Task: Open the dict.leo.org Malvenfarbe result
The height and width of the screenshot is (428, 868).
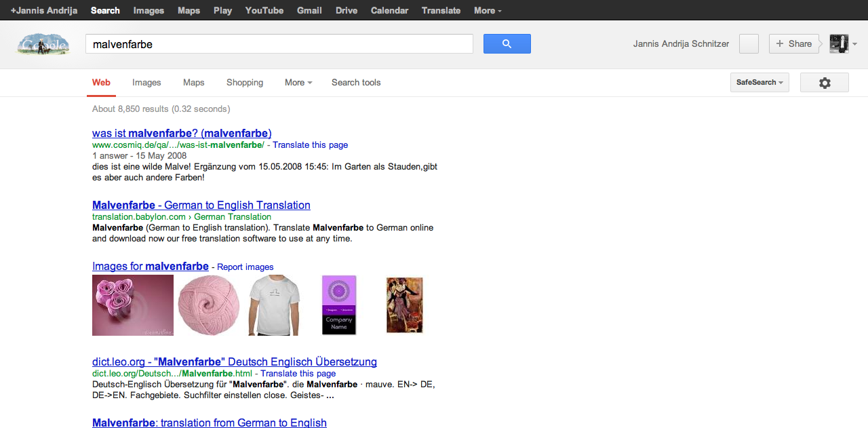Action: pyautogui.click(x=235, y=362)
